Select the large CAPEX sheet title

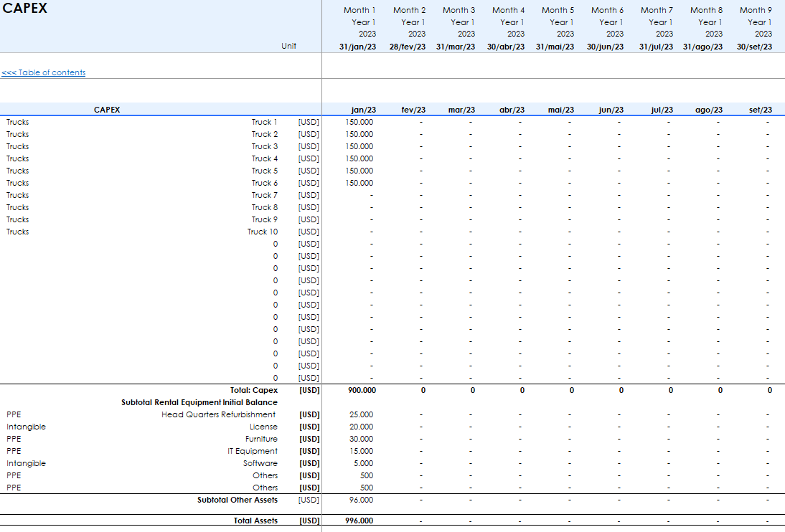pos(25,9)
